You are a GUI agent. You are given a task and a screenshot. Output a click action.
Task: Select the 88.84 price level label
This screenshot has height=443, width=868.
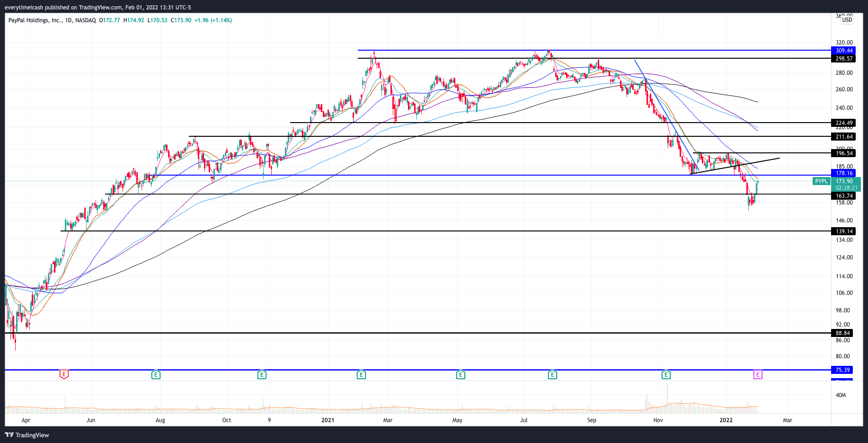842,333
